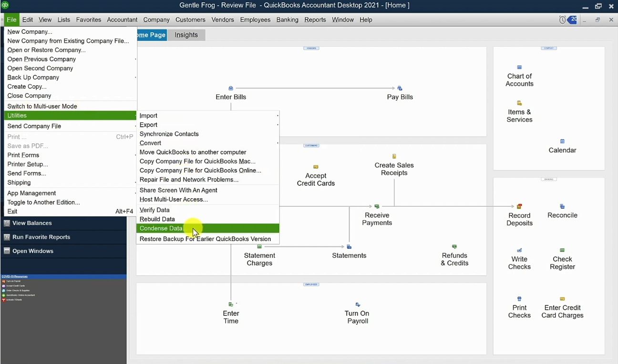Open the Banking menu
The image size is (618, 364).
(287, 20)
